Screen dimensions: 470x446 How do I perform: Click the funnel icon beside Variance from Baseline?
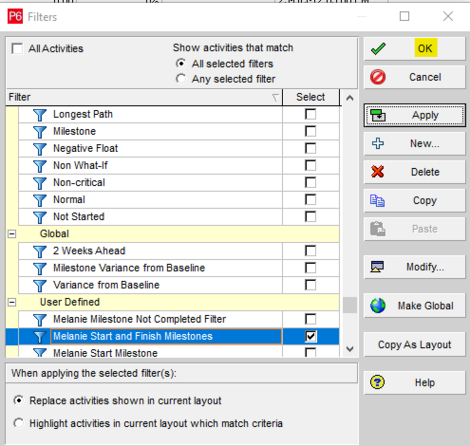pyautogui.click(x=40, y=285)
